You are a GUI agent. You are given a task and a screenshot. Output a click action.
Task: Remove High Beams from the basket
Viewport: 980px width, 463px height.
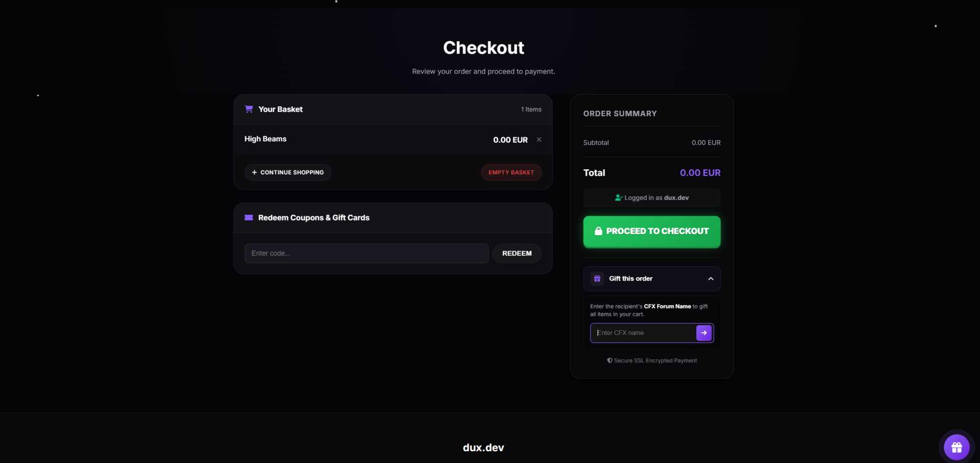pos(539,139)
